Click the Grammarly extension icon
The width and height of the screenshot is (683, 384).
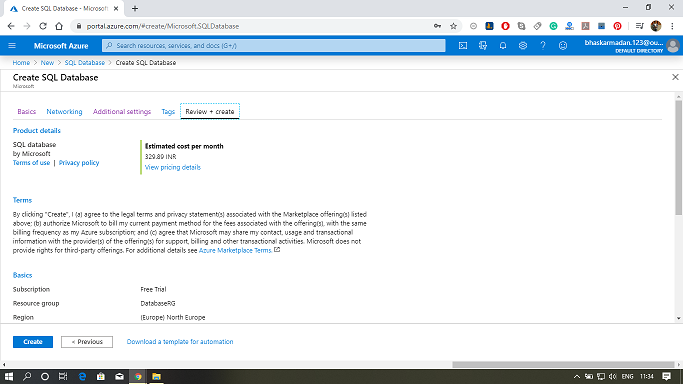pos(553,26)
